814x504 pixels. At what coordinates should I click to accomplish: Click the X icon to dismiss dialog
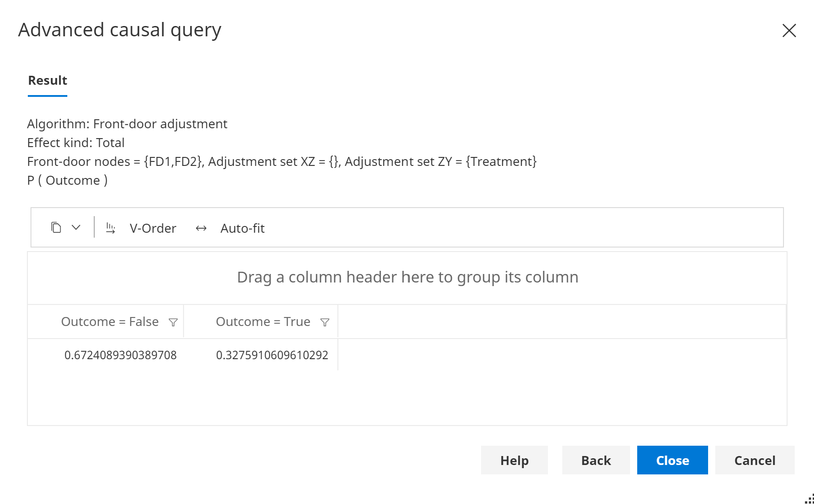click(789, 30)
